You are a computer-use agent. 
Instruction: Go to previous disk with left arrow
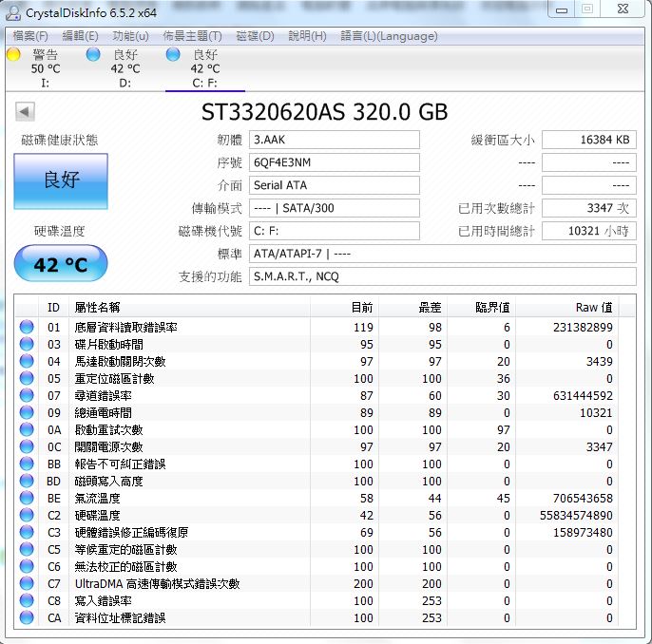(x=25, y=111)
